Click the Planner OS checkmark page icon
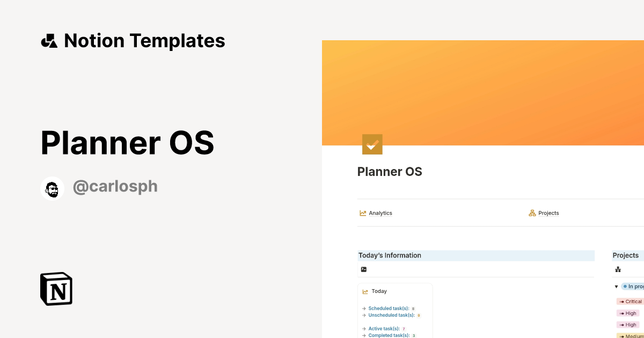 [x=372, y=144]
